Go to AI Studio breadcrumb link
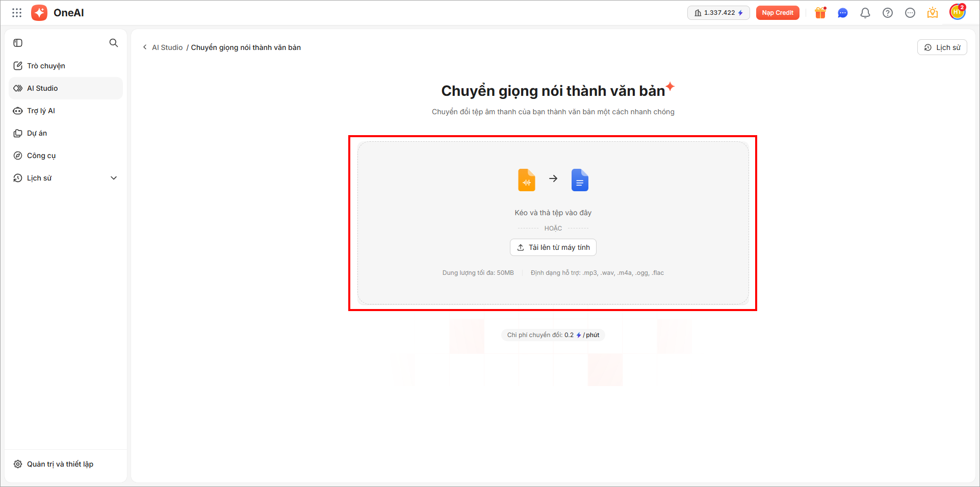Viewport: 980px width, 487px height. 167,47
